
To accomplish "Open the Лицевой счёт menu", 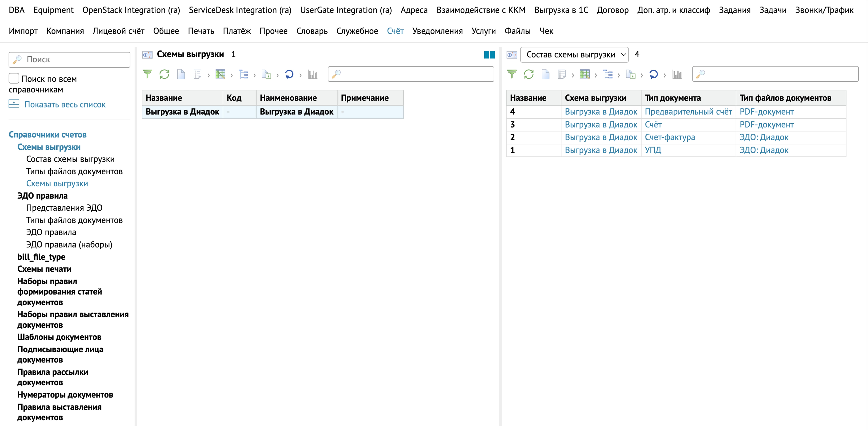I will coord(118,31).
